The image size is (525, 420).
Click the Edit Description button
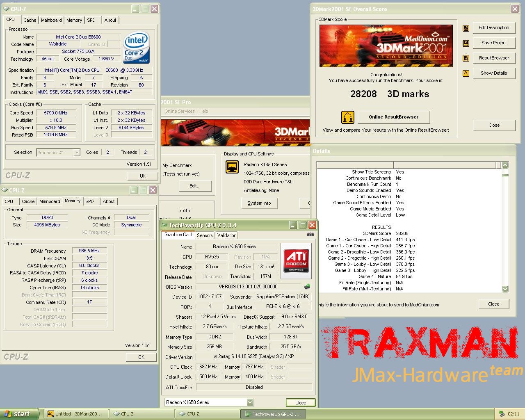click(494, 28)
